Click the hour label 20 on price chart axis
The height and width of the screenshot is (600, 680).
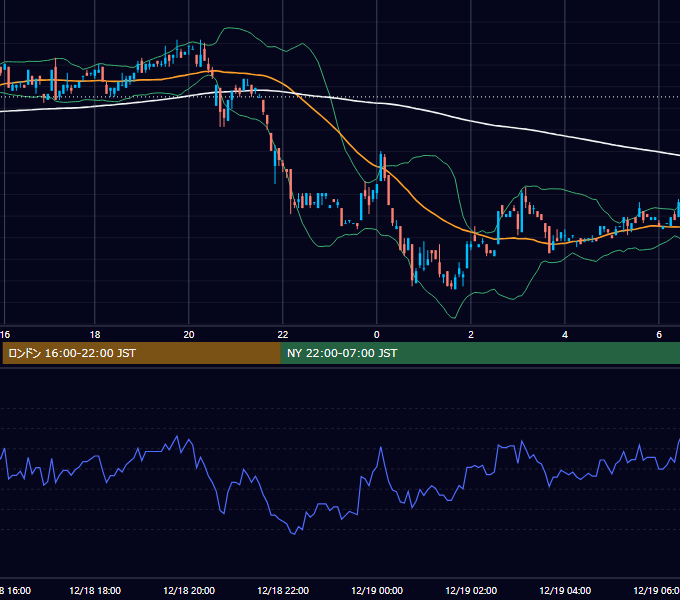pyautogui.click(x=189, y=335)
